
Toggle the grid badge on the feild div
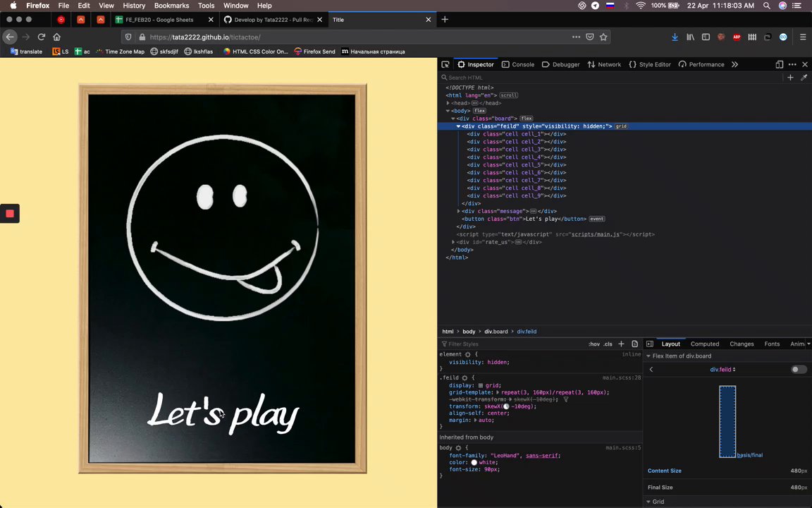[x=621, y=126]
